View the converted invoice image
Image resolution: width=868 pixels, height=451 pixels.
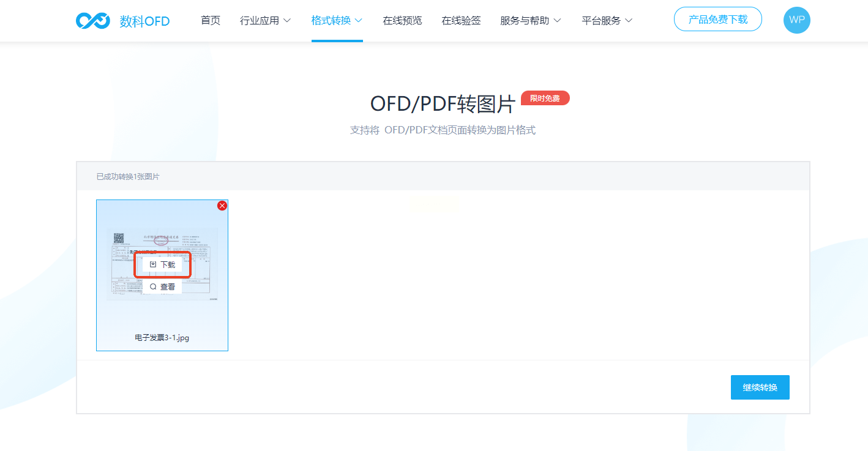click(x=162, y=286)
